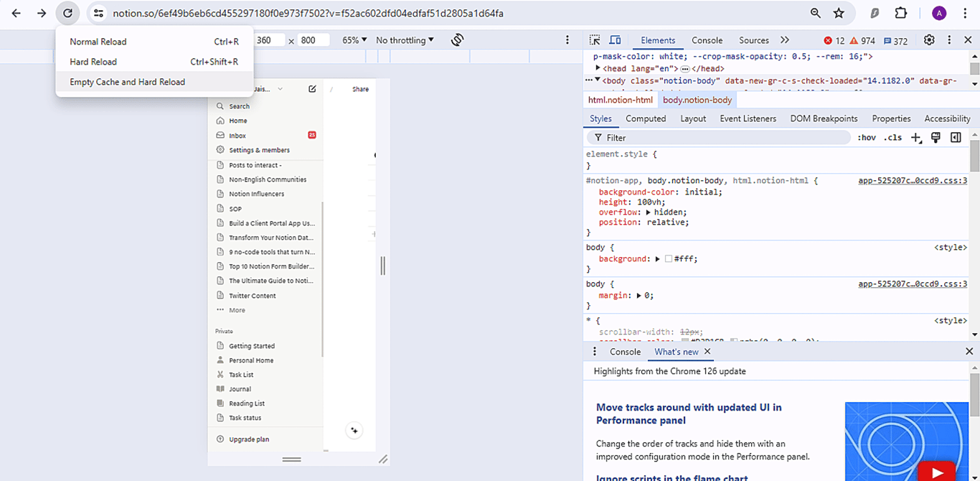Open DevTools settings gear

click(x=929, y=40)
